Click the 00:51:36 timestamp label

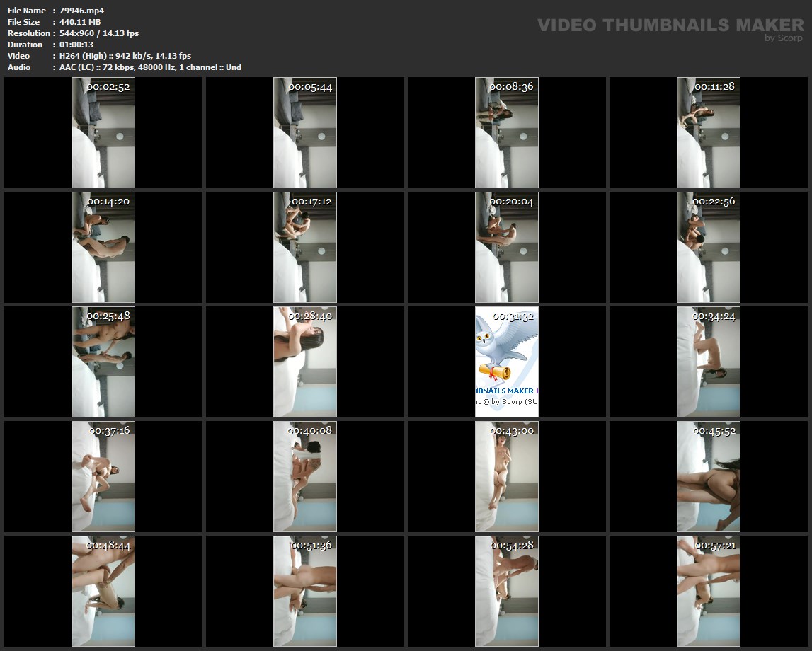(311, 546)
